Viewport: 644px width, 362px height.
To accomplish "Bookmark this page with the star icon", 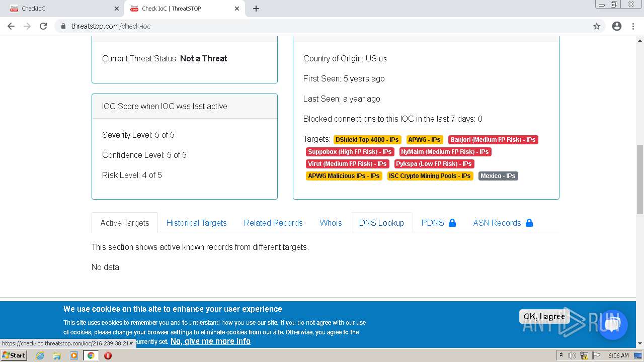I will point(597,26).
